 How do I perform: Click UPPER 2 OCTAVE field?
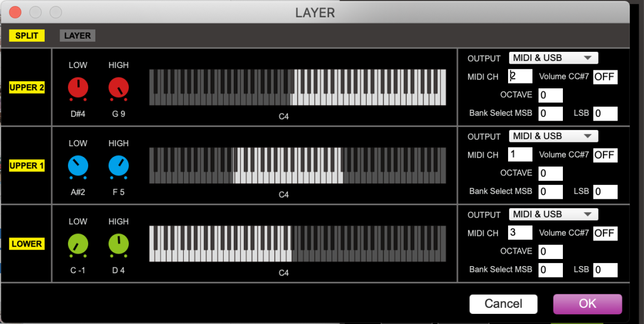click(550, 95)
